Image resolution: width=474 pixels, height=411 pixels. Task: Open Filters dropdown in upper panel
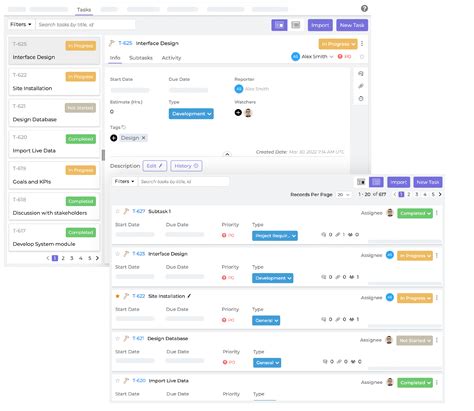pyautogui.click(x=20, y=24)
